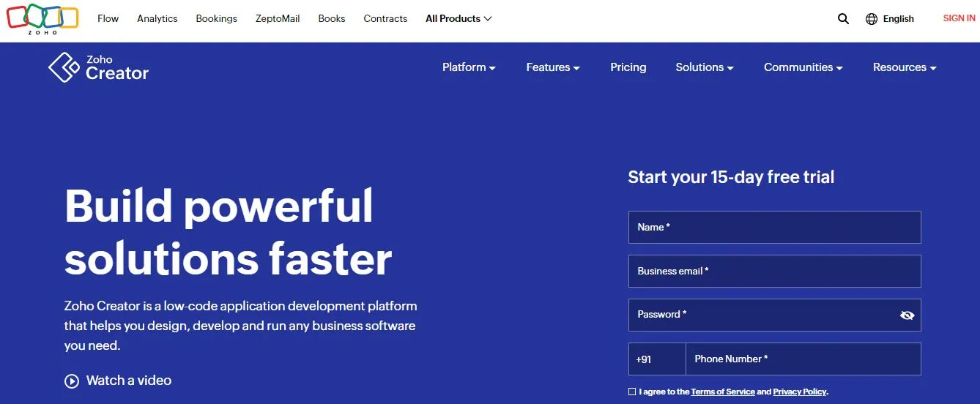980x404 pixels.
Task: Open the Privacy Policy link
Action: coord(800,392)
